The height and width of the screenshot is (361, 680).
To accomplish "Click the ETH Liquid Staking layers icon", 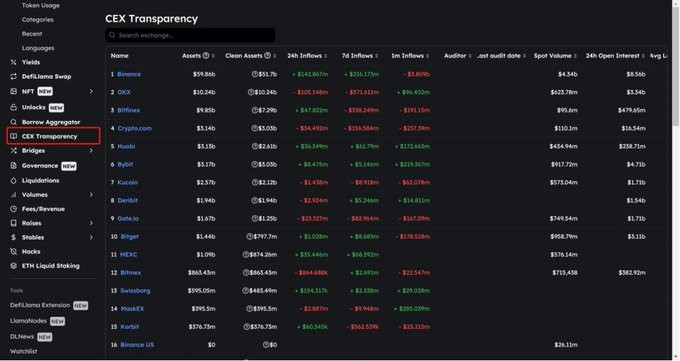I will (x=13, y=266).
